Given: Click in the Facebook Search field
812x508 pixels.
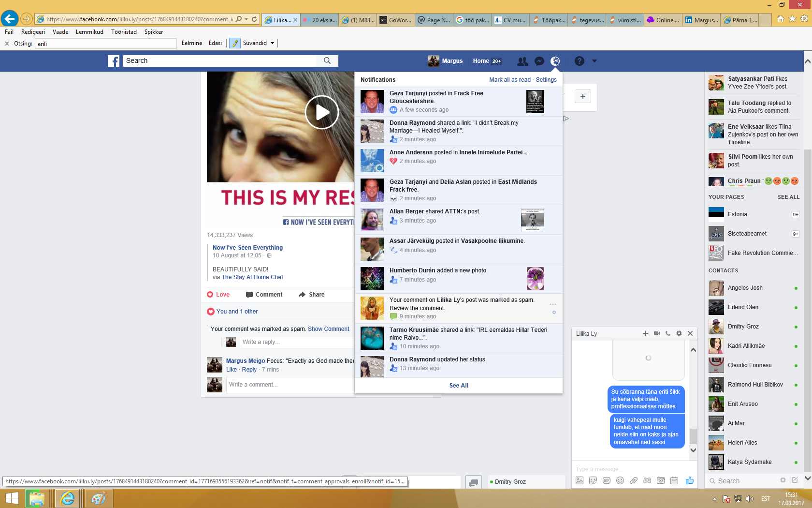Looking at the screenshot, I should pos(220,61).
